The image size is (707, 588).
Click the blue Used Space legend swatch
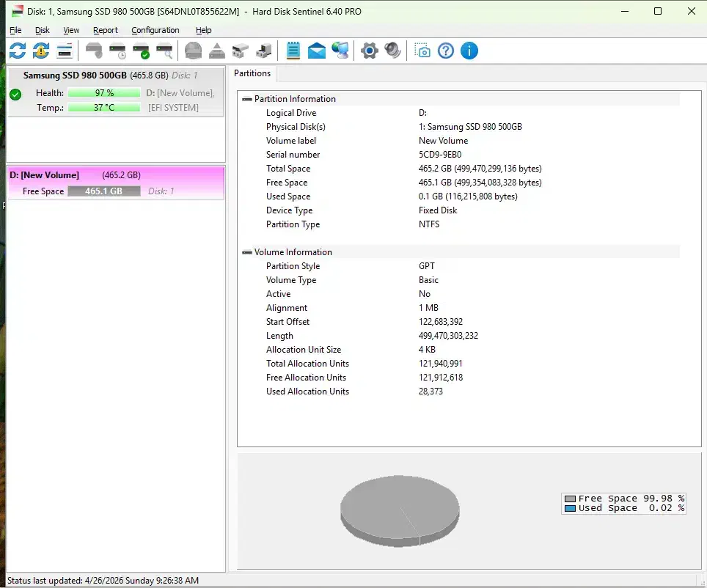tap(570, 509)
